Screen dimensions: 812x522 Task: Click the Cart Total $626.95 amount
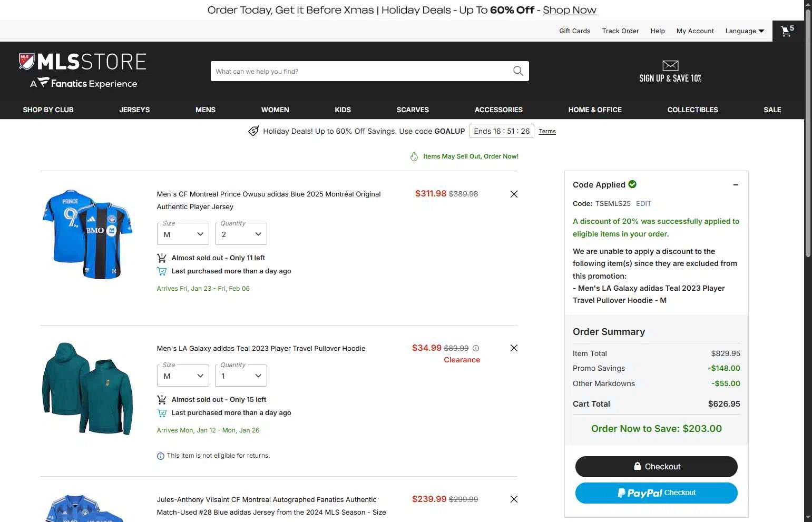click(x=724, y=404)
